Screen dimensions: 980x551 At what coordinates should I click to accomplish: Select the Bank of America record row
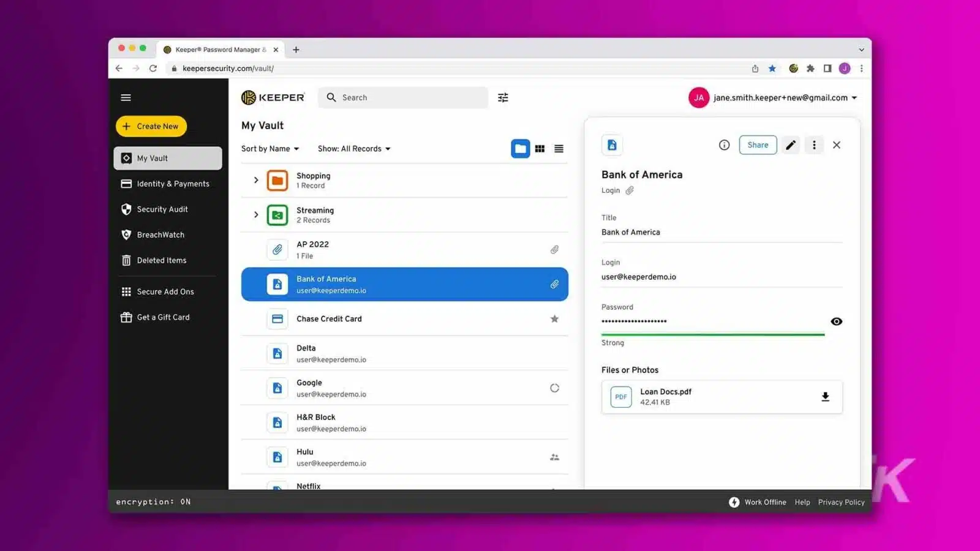(x=405, y=284)
